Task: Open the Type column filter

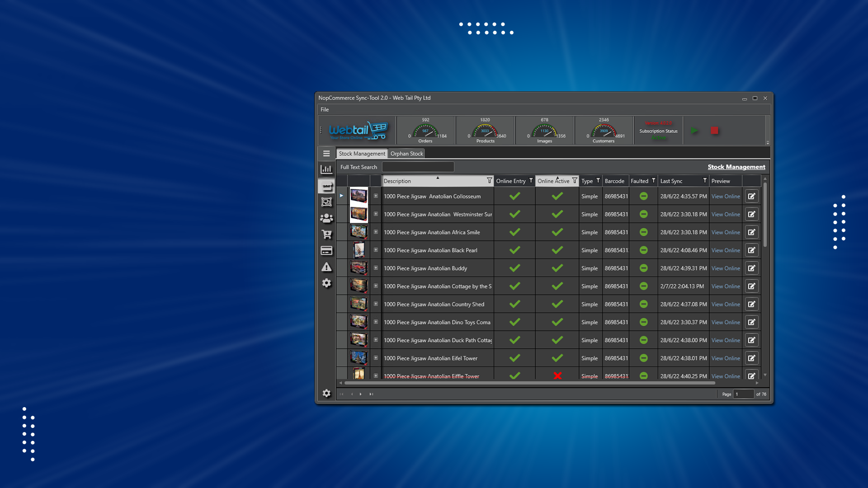Action: [598, 181]
